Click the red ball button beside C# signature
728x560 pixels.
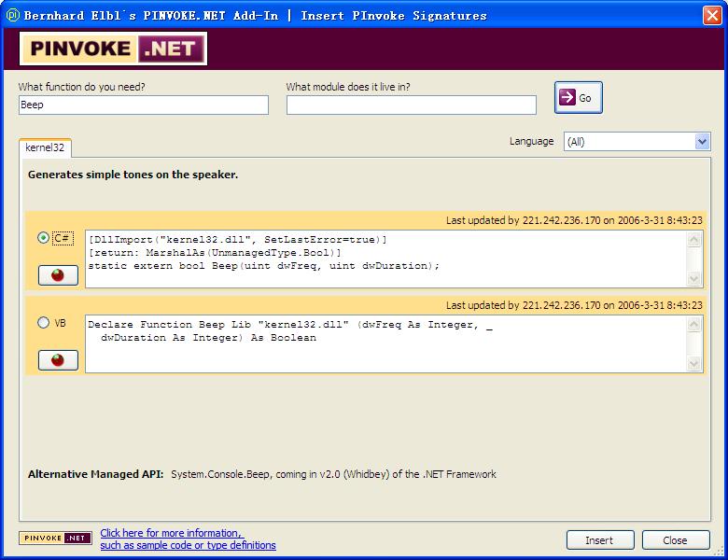click(58, 275)
